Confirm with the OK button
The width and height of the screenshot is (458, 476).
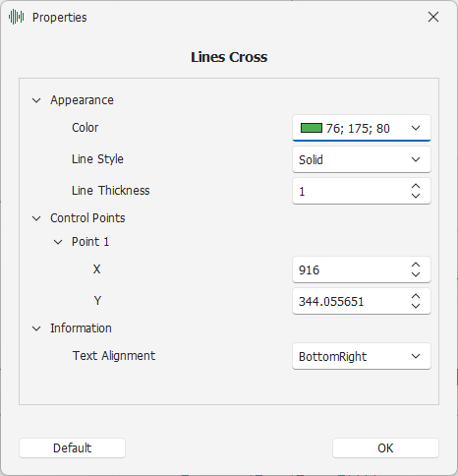click(385, 448)
